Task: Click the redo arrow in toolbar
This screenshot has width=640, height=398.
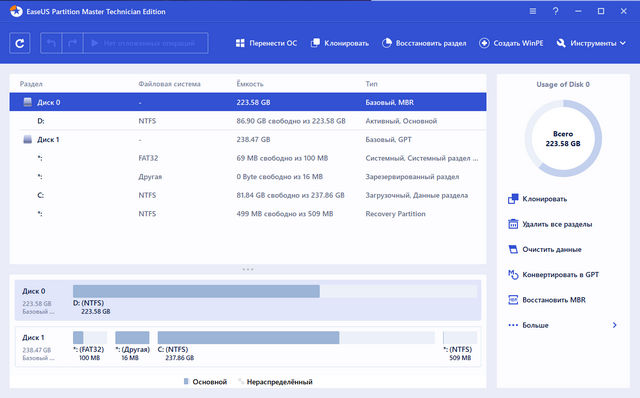Action: pos(72,43)
